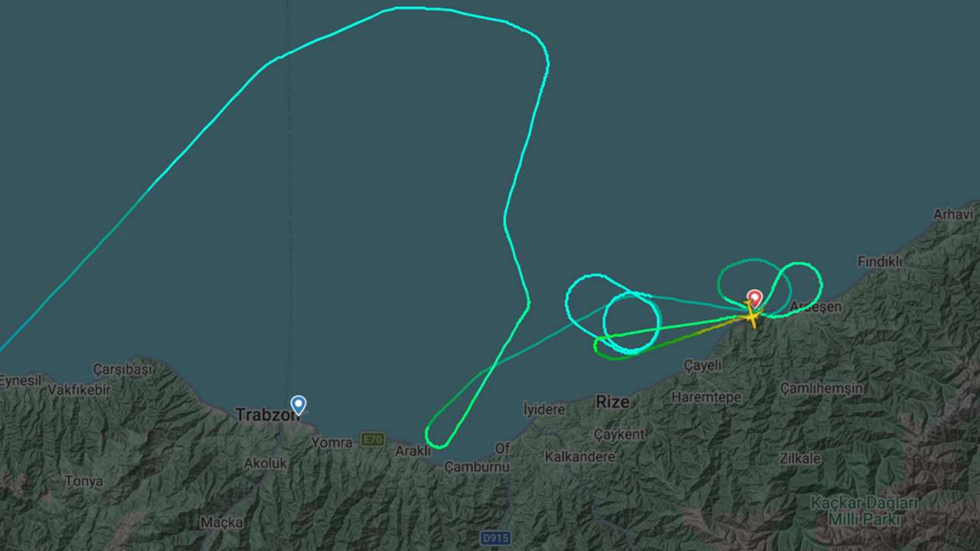Select the Maçka town label
This screenshot has width=980, height=551.
click(x=222, y=522)
